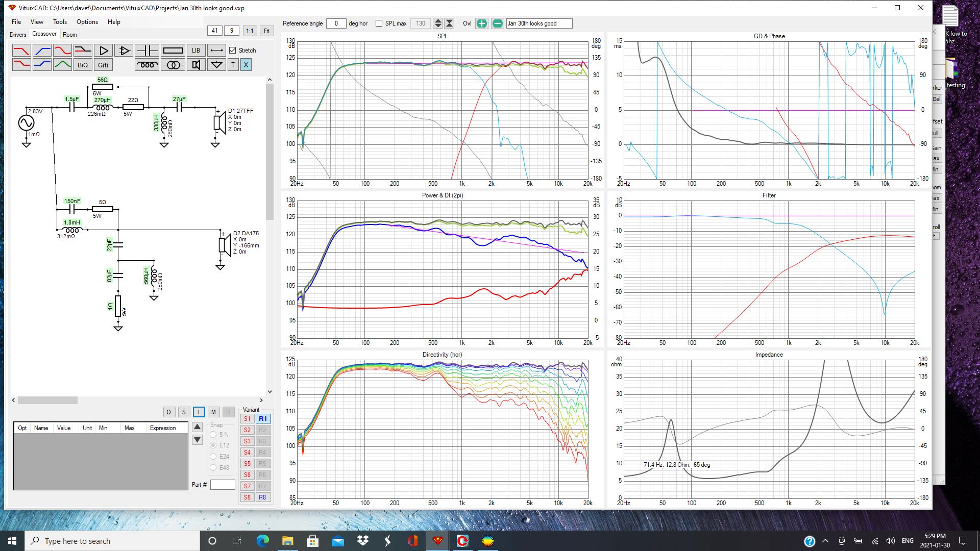This screenshot has height=551, width=980.
Task: Add overlay with green plus button
Action: [481, 23]
